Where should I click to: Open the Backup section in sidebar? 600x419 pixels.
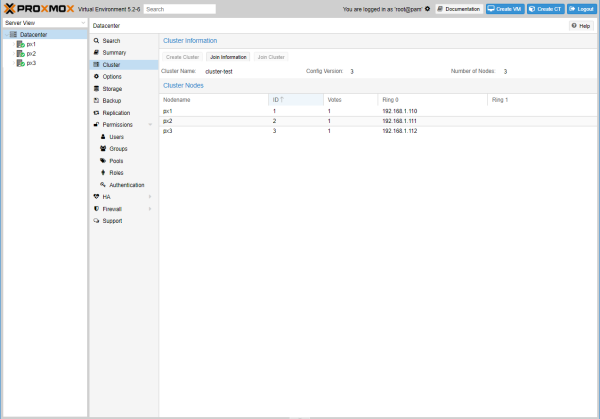pyautogui.click(x=111, y=100)
